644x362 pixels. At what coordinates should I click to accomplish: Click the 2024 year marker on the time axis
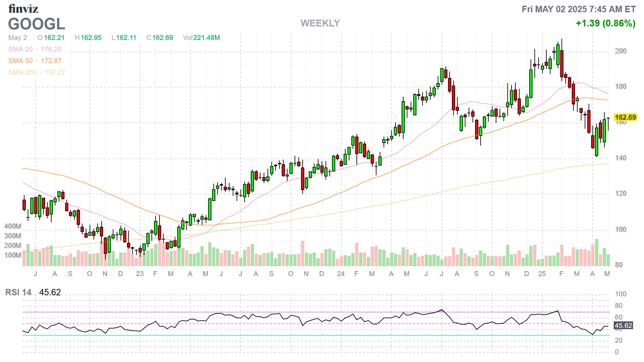coord(341,274)
